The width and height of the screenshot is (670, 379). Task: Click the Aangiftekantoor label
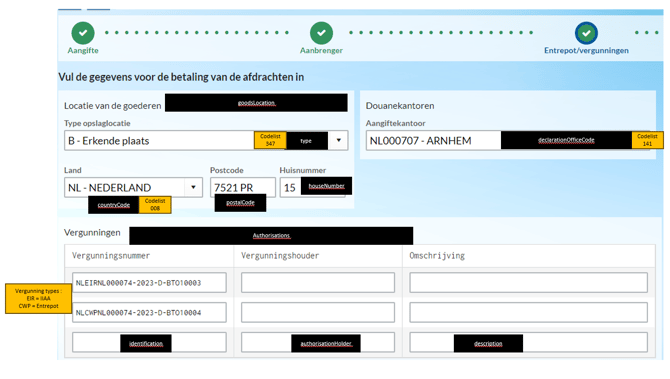(396, 123)
